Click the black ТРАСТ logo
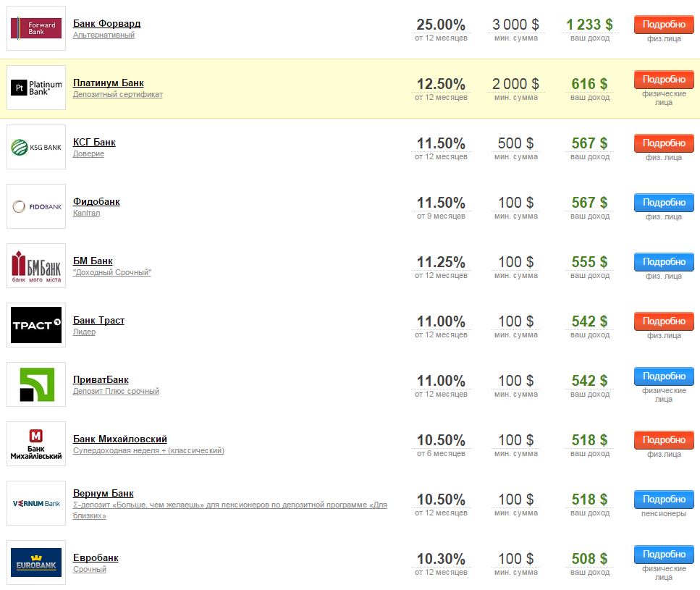 [36, 325]
